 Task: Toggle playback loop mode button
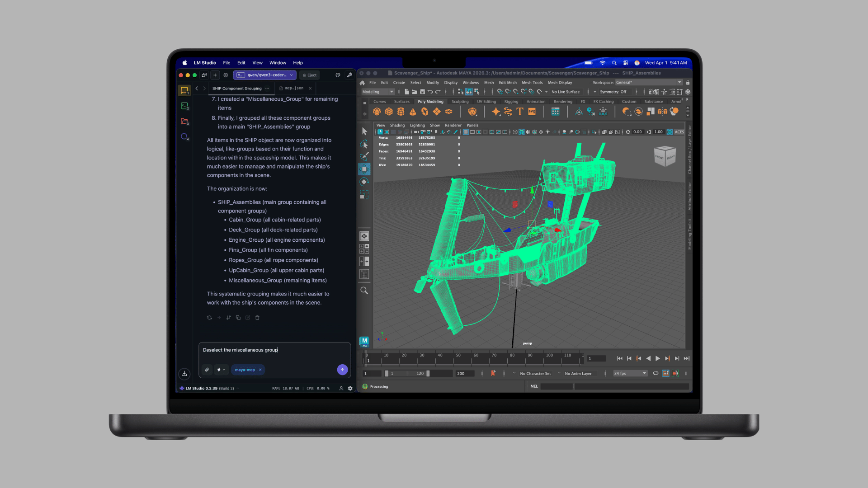(656, 373)
